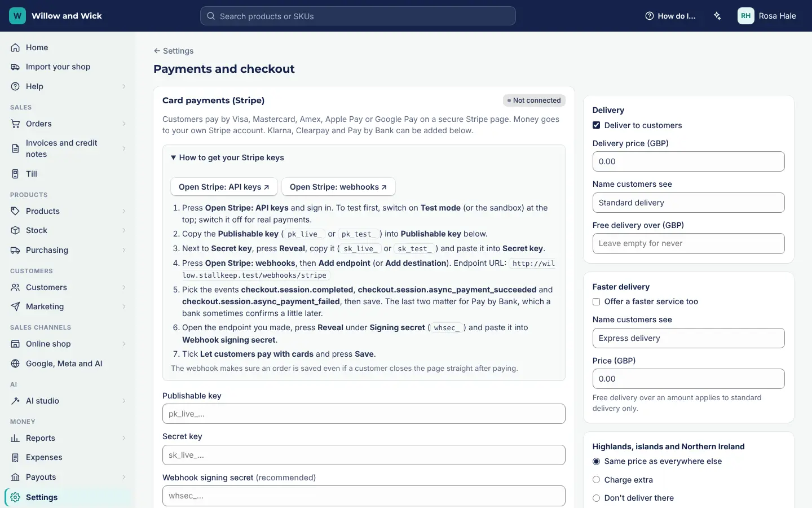Go back to Settings via the breadcrumb link
This screenshot has width=812, height=508.
(x=174, y=51)
